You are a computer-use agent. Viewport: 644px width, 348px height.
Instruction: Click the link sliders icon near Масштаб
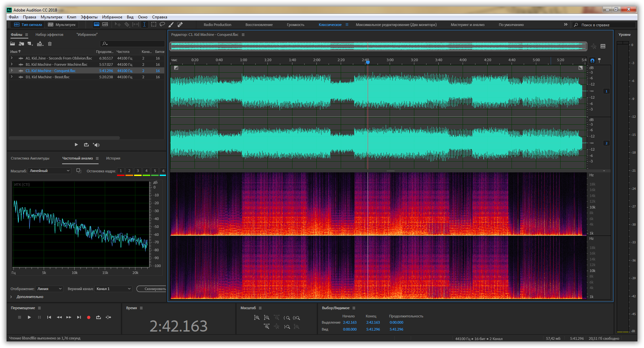79,171
